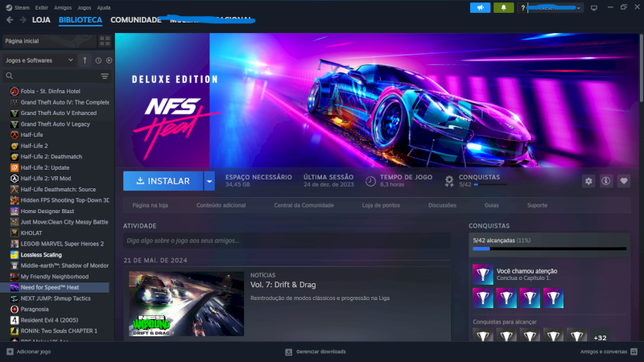This screenshot has width=644, height=362.
Task: Open Loja de pontos tab
Action: [x=381, y=205]
